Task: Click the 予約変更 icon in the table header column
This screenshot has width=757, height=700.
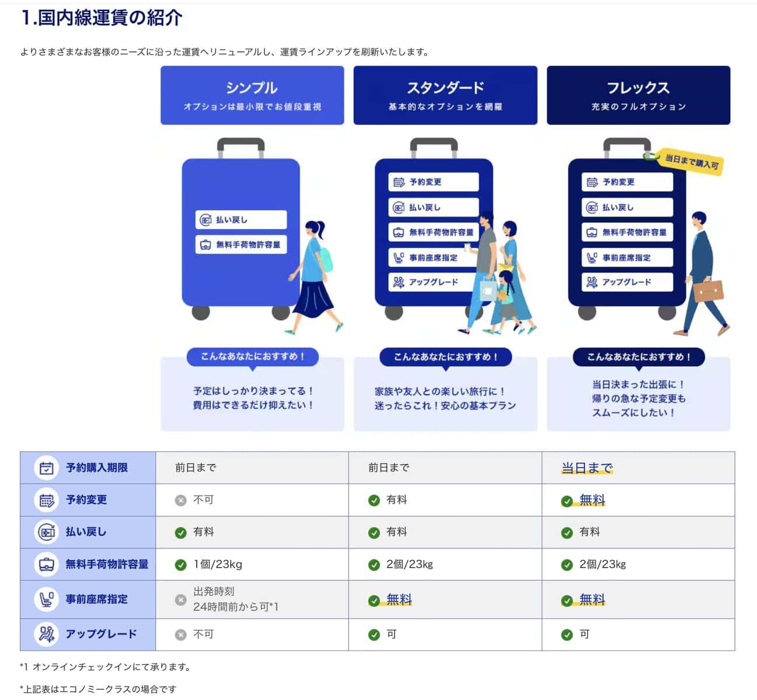Action: [x=47, y=500]
